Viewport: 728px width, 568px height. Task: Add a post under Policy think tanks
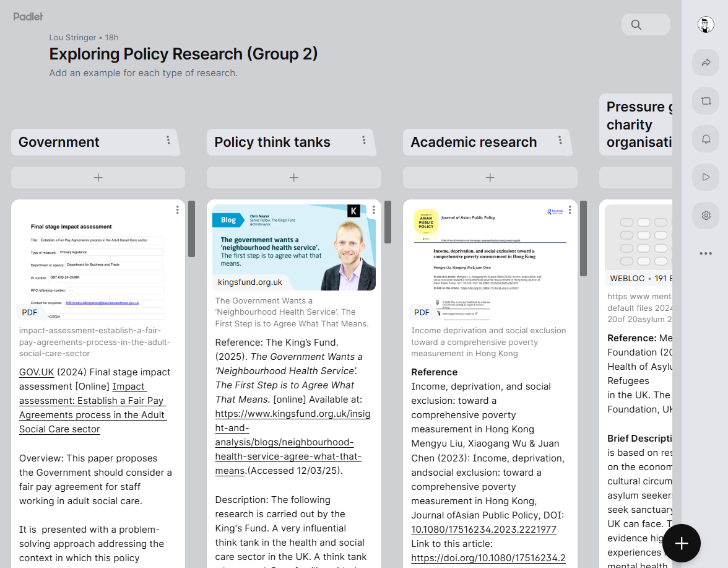point(294,178)
